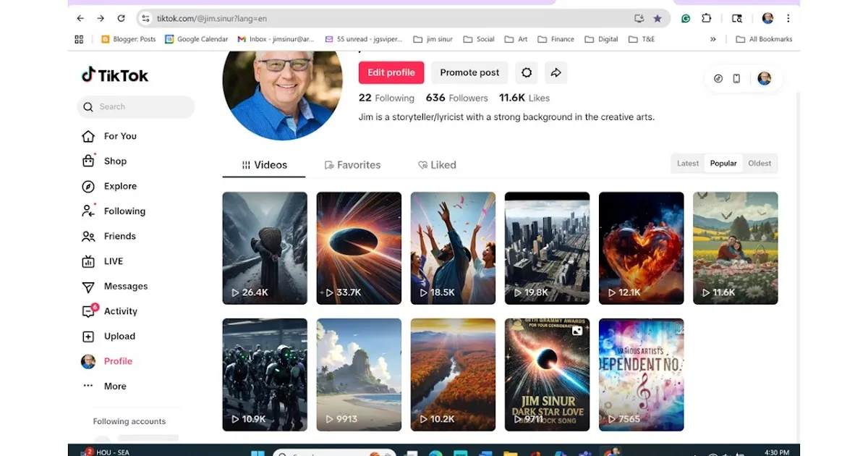Image resolution: width=868 pixels, height=456 pixels.
Task: Switch to the Liked tab
Action: pos(437,165)
